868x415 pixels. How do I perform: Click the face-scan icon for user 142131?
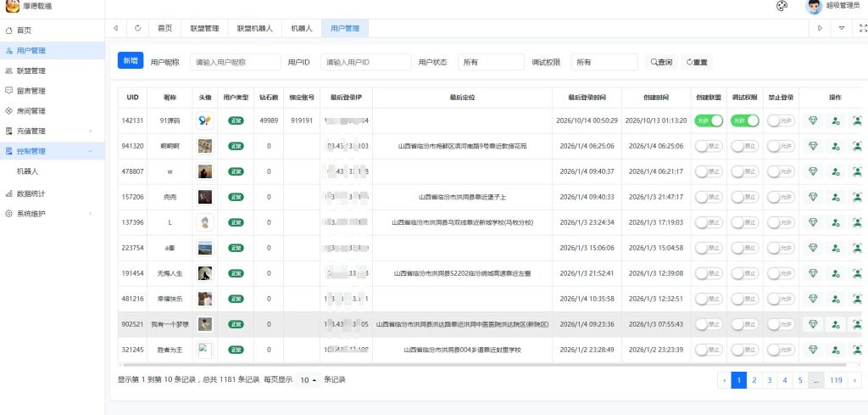tap(857, 121)
